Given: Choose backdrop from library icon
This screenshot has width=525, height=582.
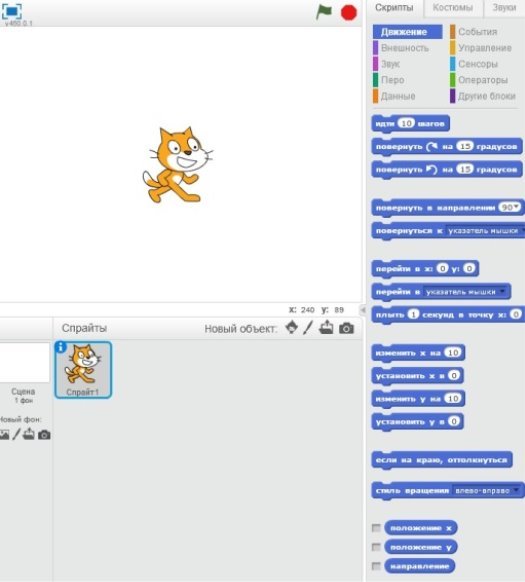Looking at the screenshot, I should 4,434.
